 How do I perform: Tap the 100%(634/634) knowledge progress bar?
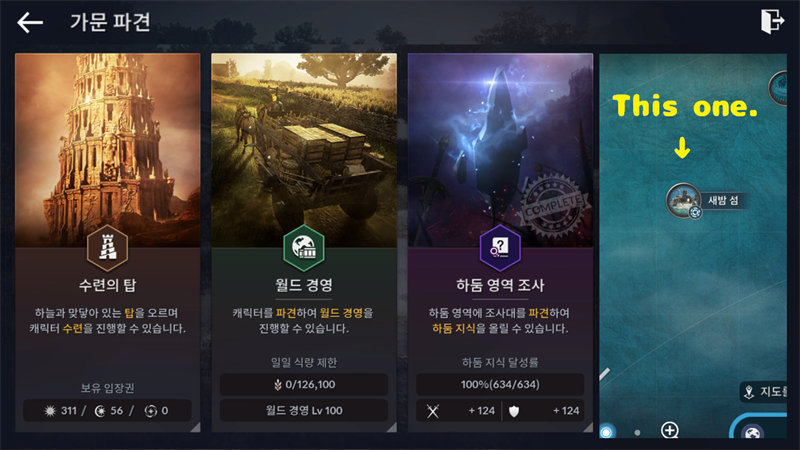[500, 385]
